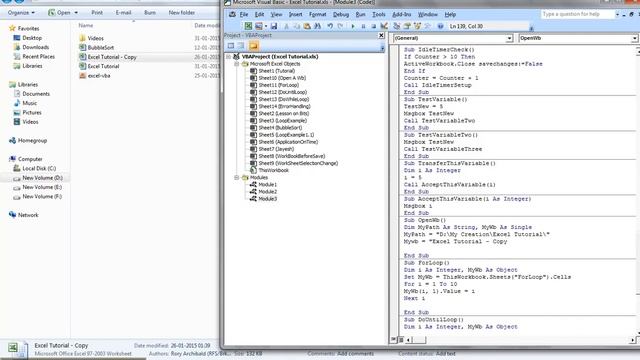This screenshot has height=360, width=640.
Task: Collapse the Microsoft Excel Objects folder
Action: tap(236, 64)
